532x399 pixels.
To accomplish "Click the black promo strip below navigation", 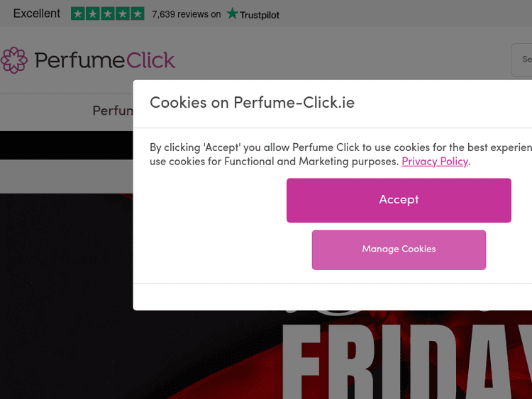I will 67,145.
